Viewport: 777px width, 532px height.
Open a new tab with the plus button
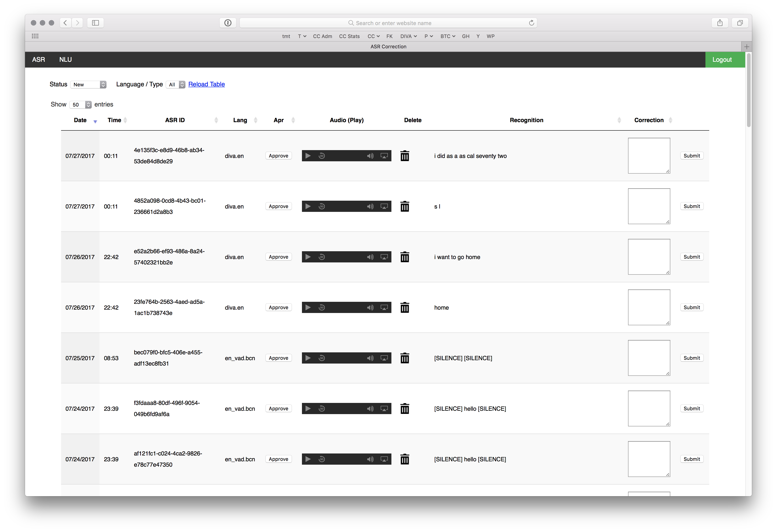(x=747, y=47)
